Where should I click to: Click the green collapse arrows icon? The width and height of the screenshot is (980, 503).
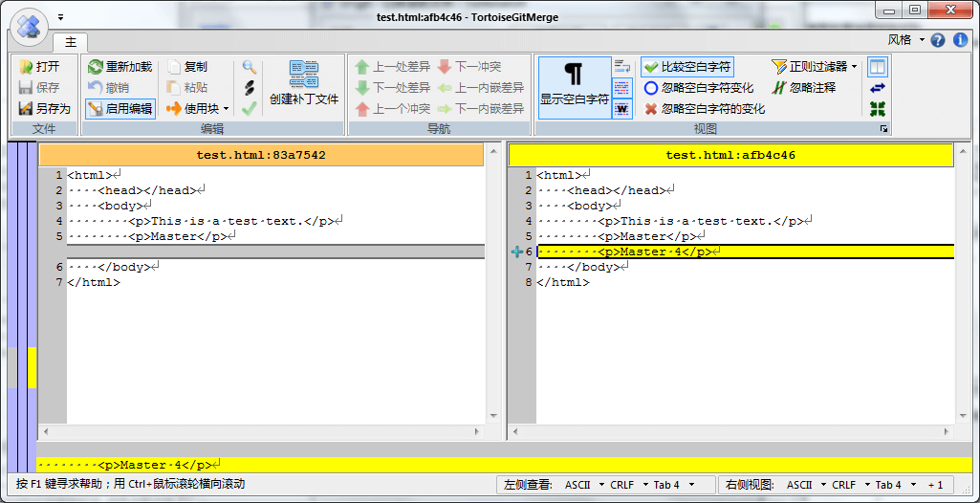[x=877, y=109]
